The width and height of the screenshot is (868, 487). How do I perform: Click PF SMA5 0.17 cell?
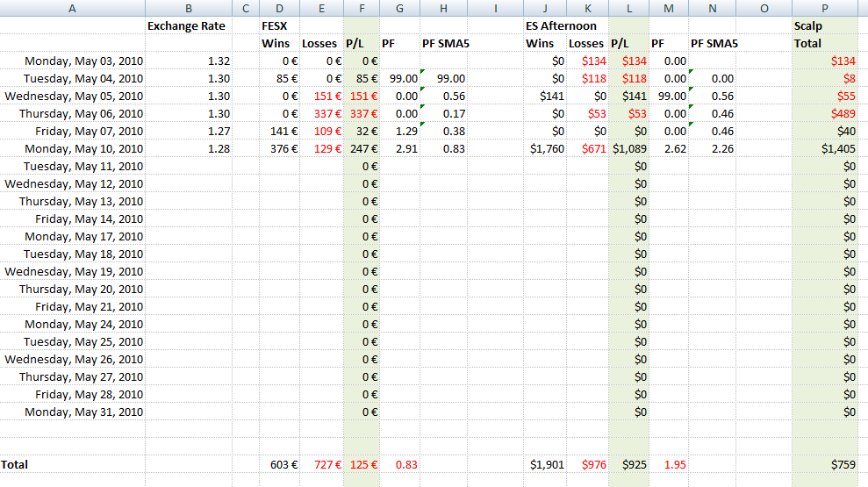point(443,113)
